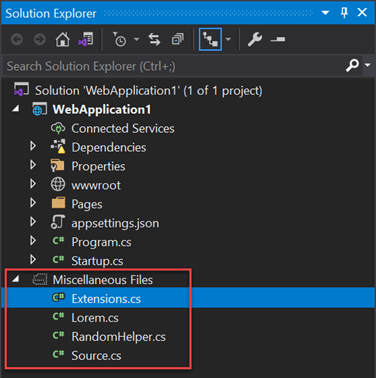Toggle auto-hide pin for Solution Explorer
This screenshot has height=378, width=376.
click(344, 13)
